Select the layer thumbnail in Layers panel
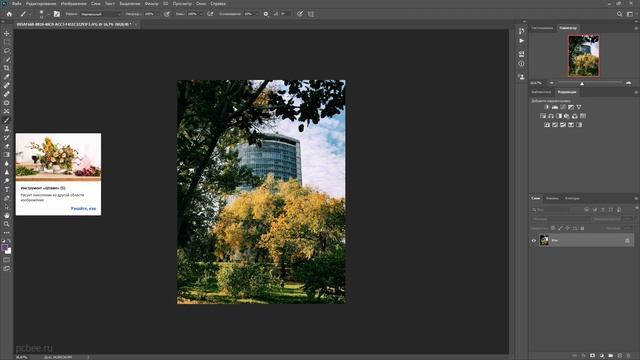 pos(544,240)
